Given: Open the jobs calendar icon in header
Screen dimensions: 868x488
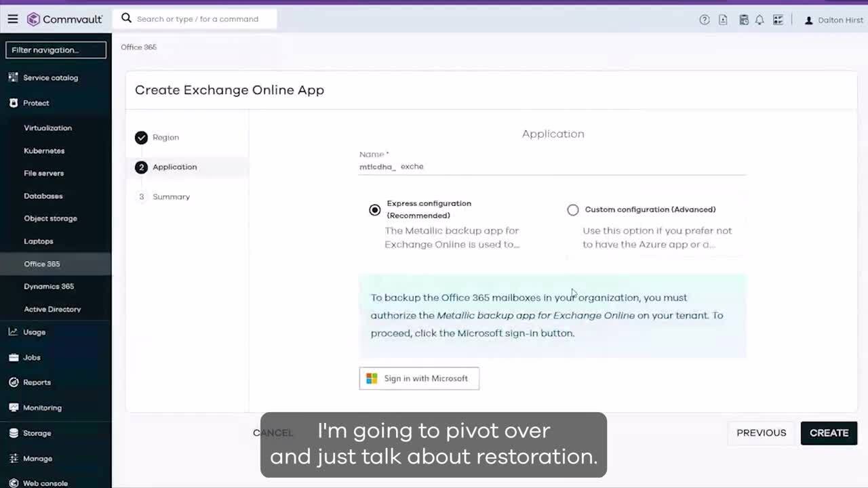Looking at the screenshot, I should tap(744, 20).
